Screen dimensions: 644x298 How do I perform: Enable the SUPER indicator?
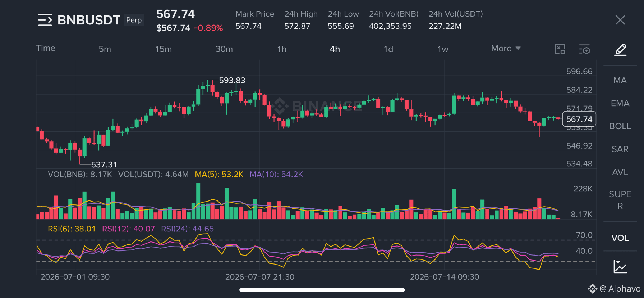click(620, 200)
